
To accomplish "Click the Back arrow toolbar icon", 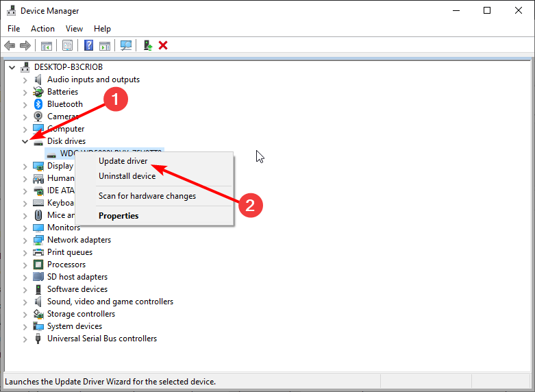I will [x=10, y=45].
